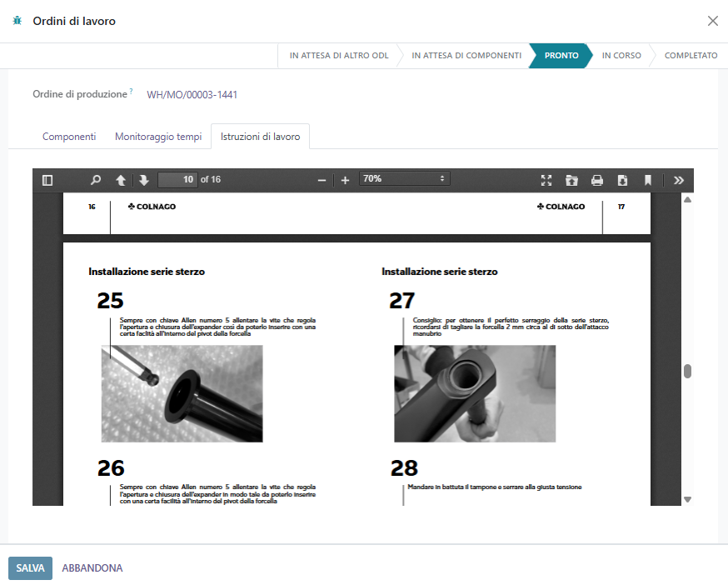Open a file in PDF viewer

(x=571, y=180)
